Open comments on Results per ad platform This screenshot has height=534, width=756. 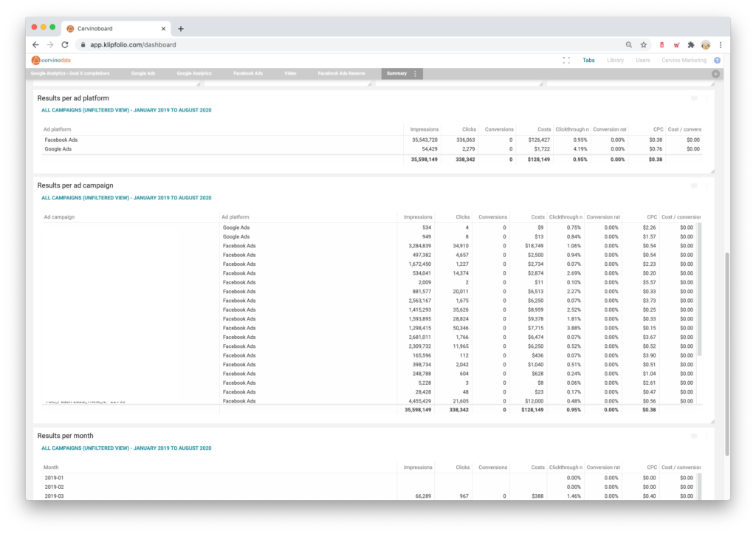point(694,98)
